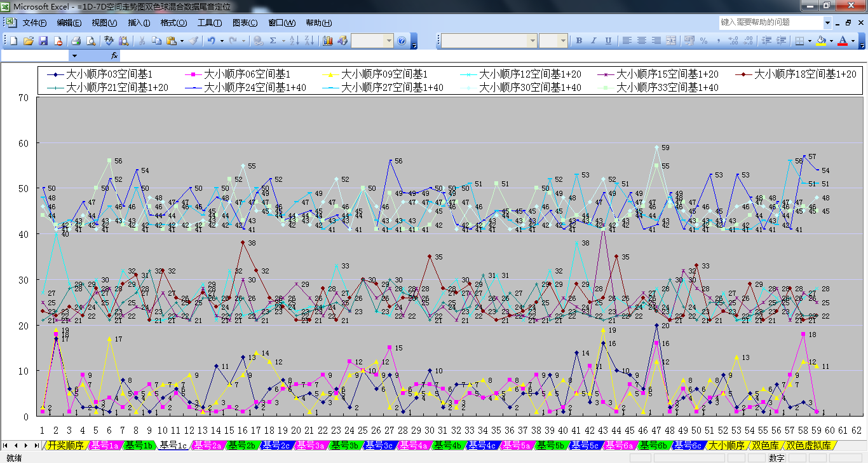The width and height of the screenshot is (868, 463).
Task: Click the Print icon
Action: 76,41
